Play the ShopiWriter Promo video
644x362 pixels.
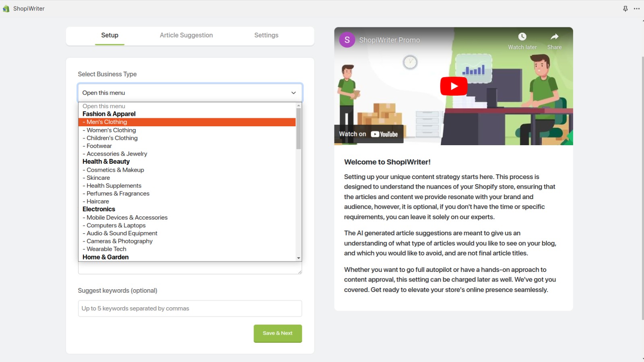pos(454,86)
